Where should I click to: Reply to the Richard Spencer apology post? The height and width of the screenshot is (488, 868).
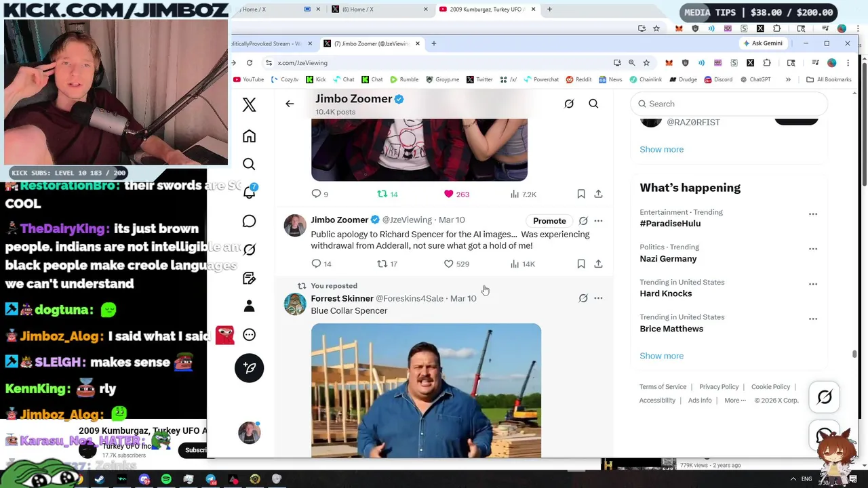tap(321, 264)
